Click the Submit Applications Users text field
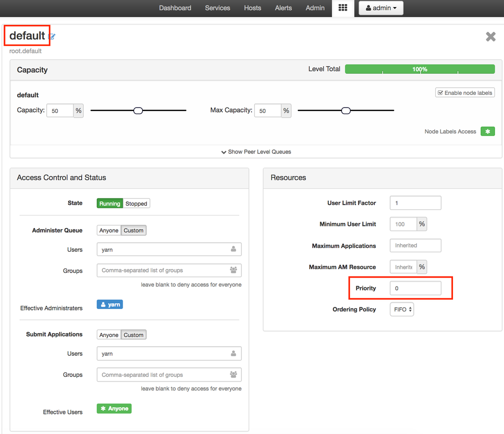 (169, 353)
